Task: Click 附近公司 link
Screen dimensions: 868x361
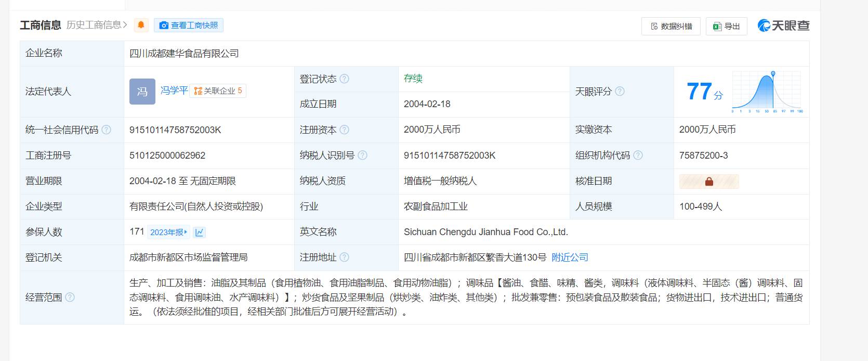Action: pyautogui.click(x=570, y=257)
